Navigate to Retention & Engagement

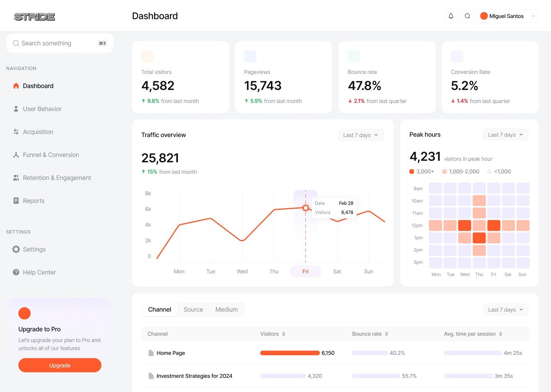(57, 178)
